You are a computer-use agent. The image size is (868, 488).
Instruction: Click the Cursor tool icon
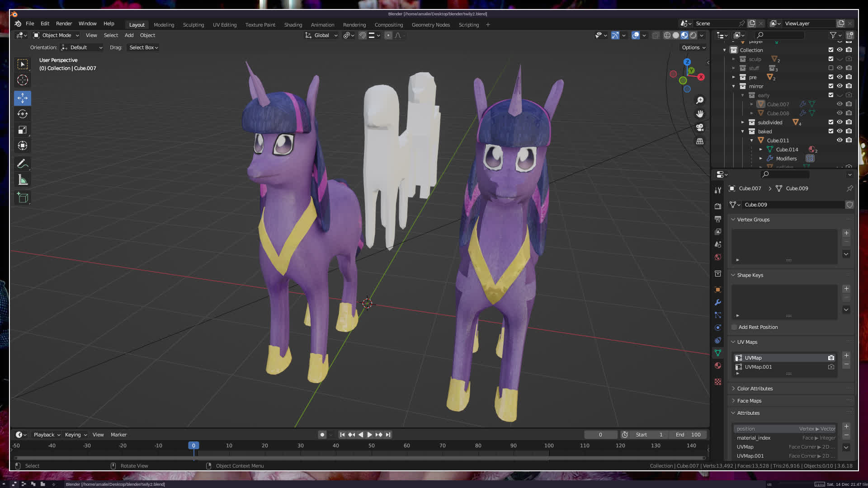click(23, 80)
